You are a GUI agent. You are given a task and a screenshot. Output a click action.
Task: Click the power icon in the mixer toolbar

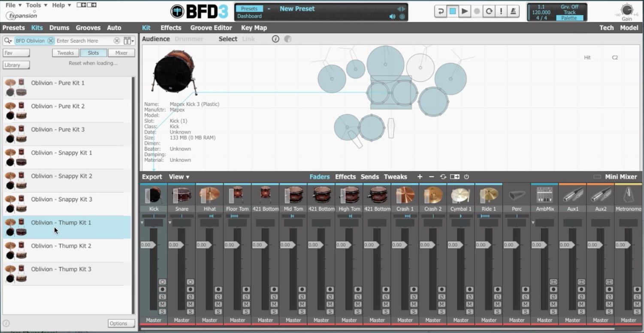(x=466, y=176)
